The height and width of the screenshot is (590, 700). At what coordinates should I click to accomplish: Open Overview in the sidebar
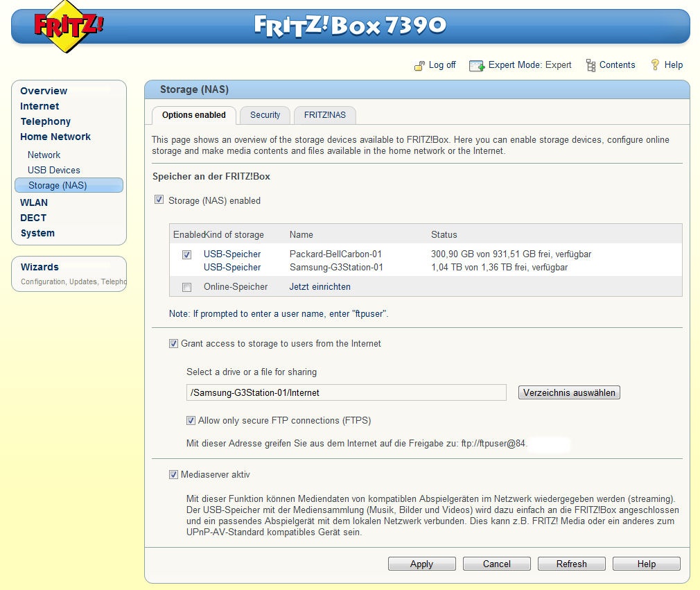click(x=44, y=91)
